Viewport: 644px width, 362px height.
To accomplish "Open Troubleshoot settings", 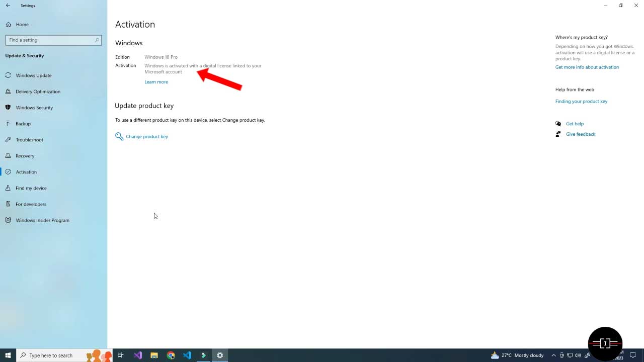I will [29, 140].
